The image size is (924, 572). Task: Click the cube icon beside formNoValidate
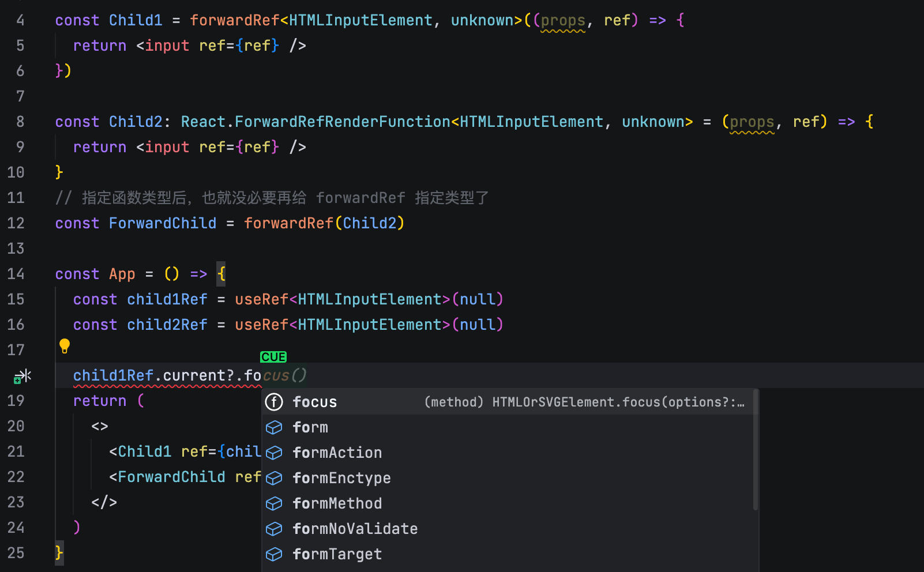point(274,529)
